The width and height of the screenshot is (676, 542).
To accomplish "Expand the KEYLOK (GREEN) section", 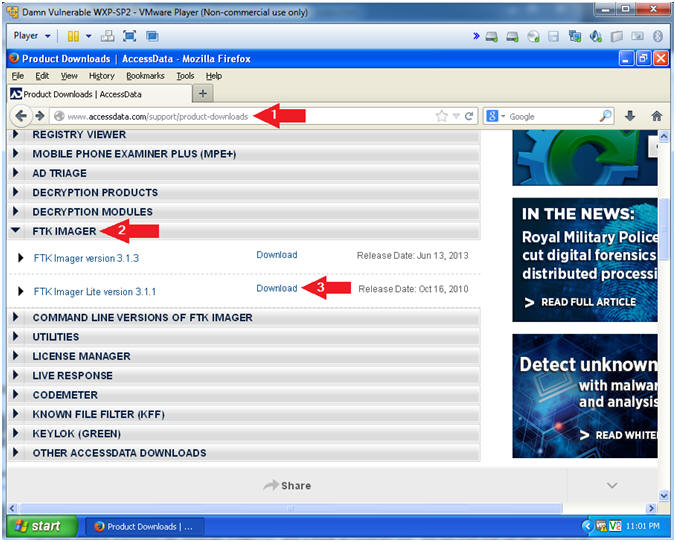I will (x=244, y=434).
